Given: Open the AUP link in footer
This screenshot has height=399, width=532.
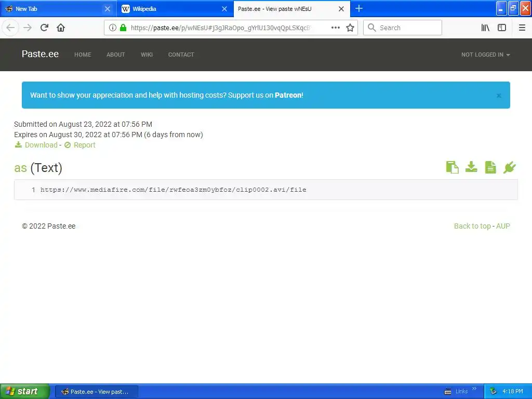Looking at the screenshot, I should pos(503,226).
